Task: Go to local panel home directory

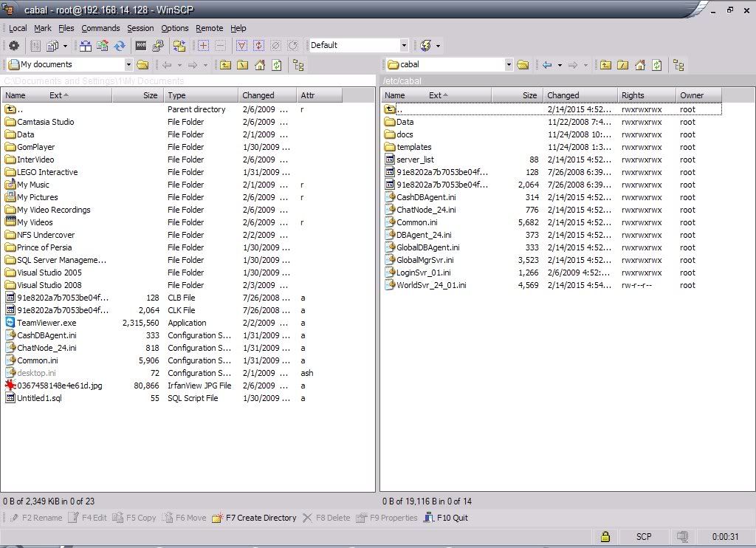Action: pos(259,65)
